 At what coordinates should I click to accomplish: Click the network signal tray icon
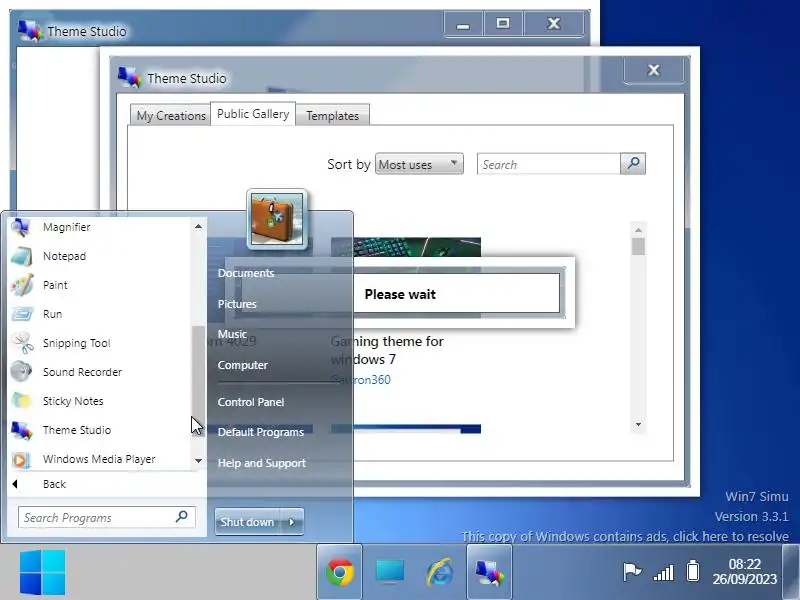coord(664,572)
